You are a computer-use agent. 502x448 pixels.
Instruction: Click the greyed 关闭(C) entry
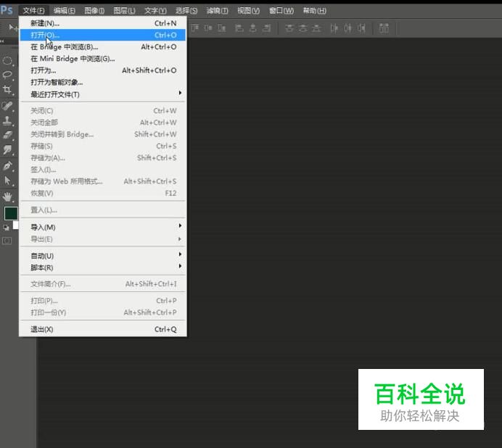click(x=103, y=111)
